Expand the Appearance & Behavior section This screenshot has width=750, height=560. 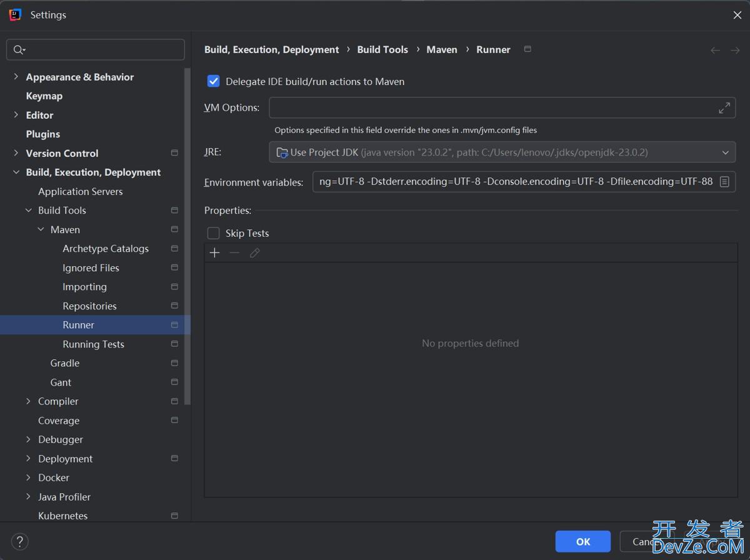(16, 77)
